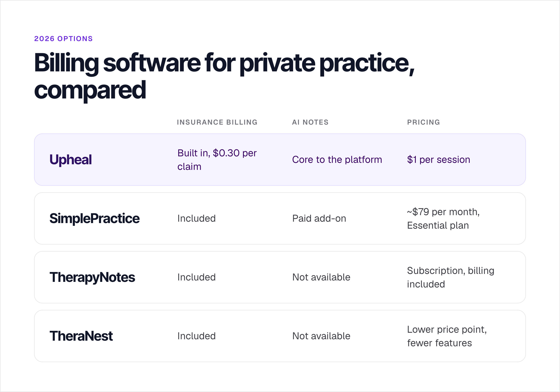
Task: Click 'Lower price point, fewer features' text
Action: pos(447,336)
